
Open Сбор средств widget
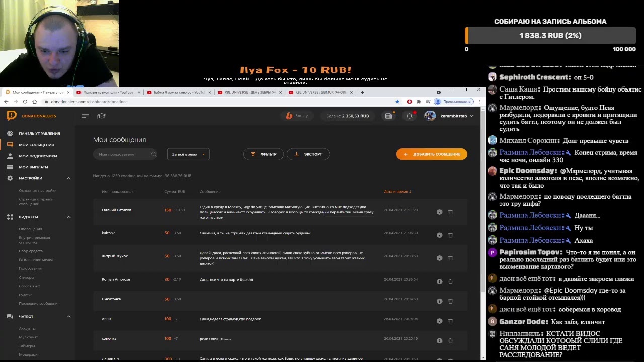tap(31, 251)
